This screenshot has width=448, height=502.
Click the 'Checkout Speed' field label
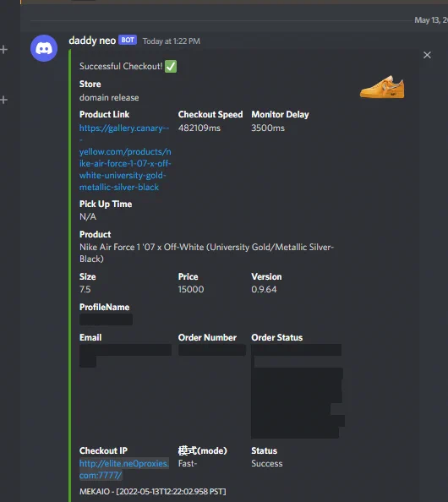pos(210,115)
